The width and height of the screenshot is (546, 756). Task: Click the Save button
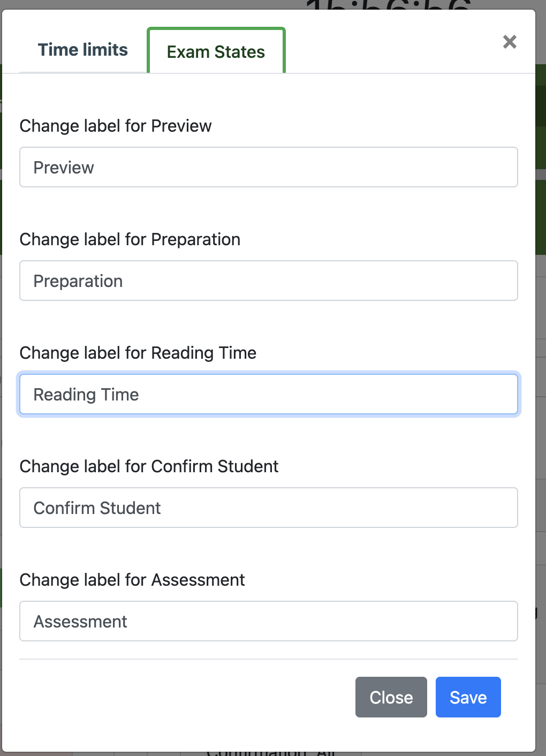tap(468, 697)
